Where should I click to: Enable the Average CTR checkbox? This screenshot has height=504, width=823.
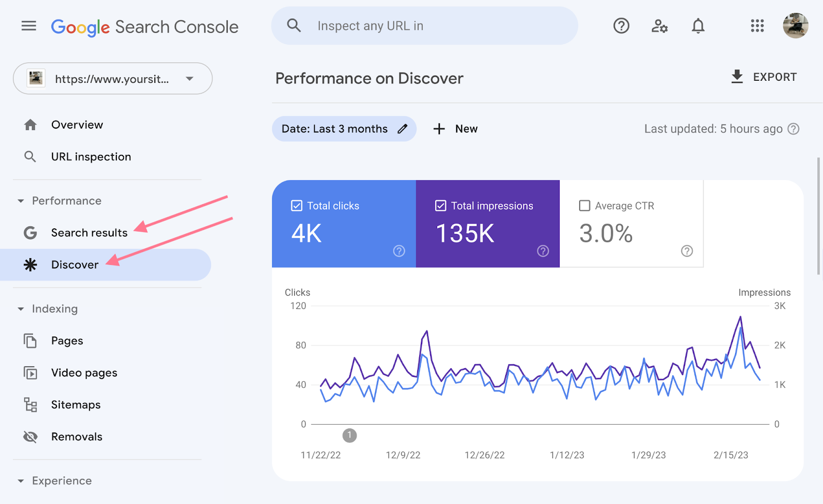click(x=584, y=205)
